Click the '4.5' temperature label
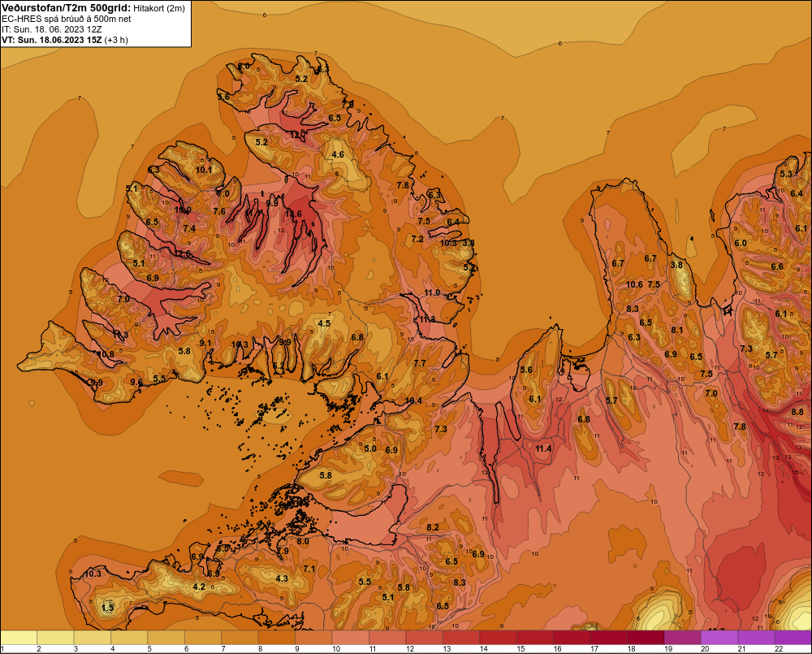This screenshot has height=654, width=812. coord(324,323)
